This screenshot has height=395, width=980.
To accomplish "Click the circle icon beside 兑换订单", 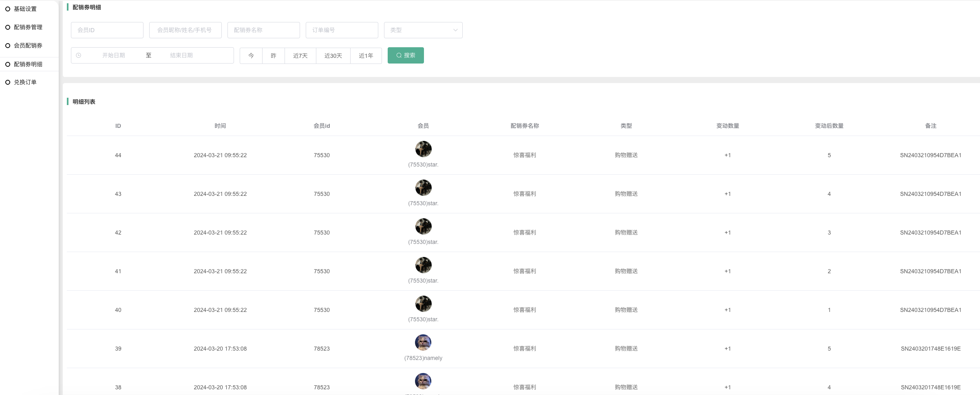I will pos(7,82).
